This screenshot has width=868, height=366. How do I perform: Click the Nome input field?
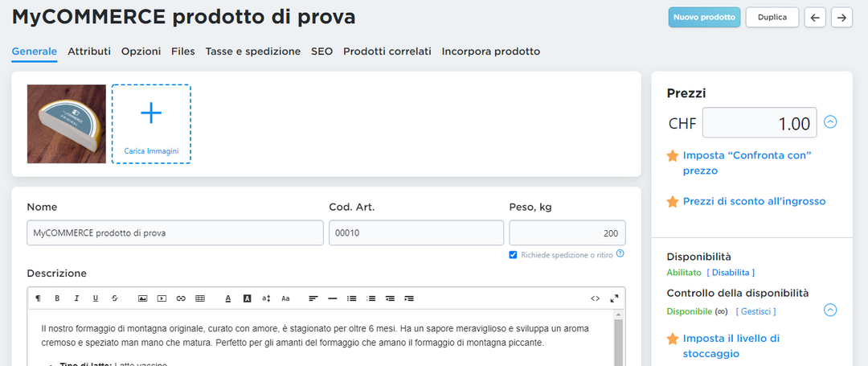(x=175, y=233)
